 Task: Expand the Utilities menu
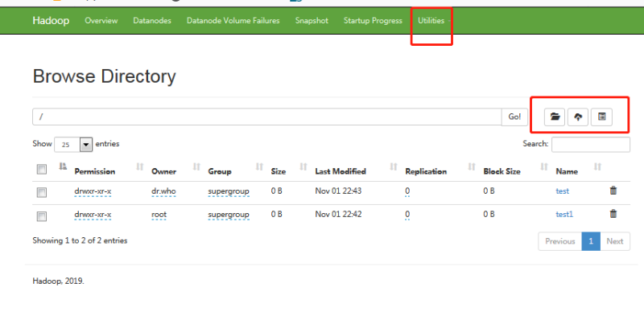434,21
